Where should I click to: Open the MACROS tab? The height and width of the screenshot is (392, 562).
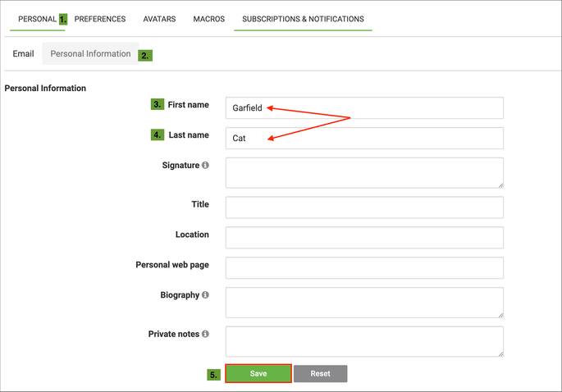pos(208,19)
